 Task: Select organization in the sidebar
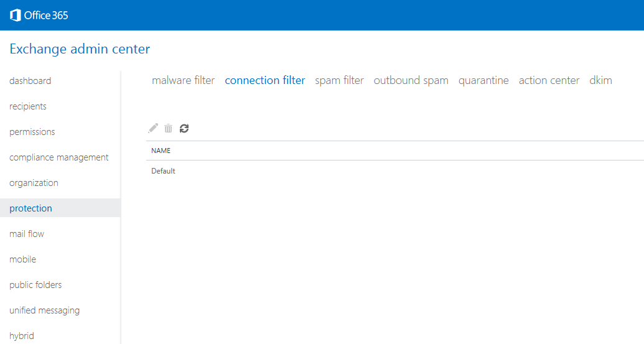[34, 183]
